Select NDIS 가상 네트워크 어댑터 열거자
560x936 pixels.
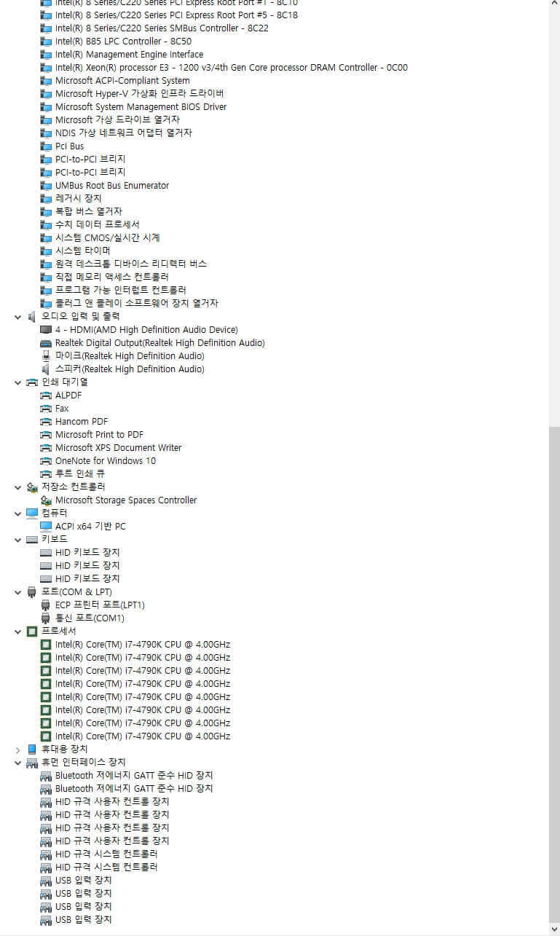124,133
